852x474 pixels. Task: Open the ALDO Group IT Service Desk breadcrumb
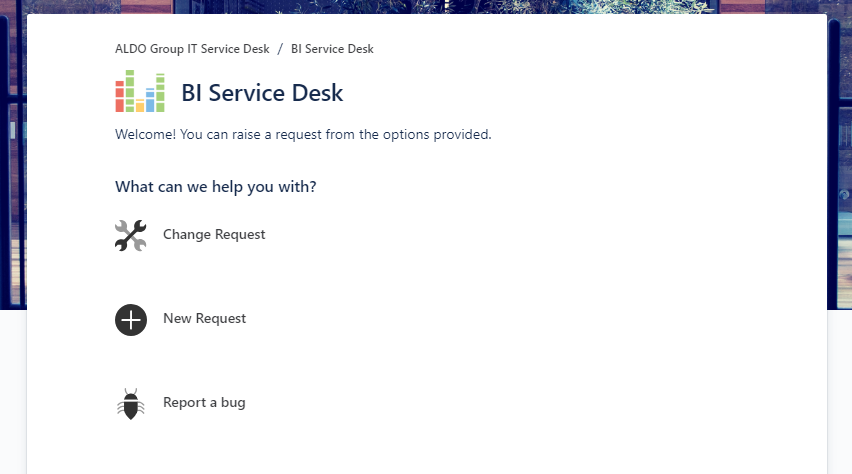point(192,49)
